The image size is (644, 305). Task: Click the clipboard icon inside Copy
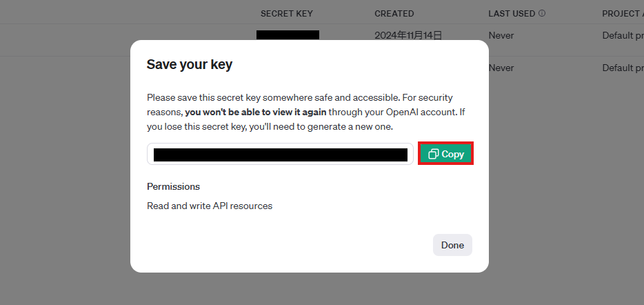point(434,155)
